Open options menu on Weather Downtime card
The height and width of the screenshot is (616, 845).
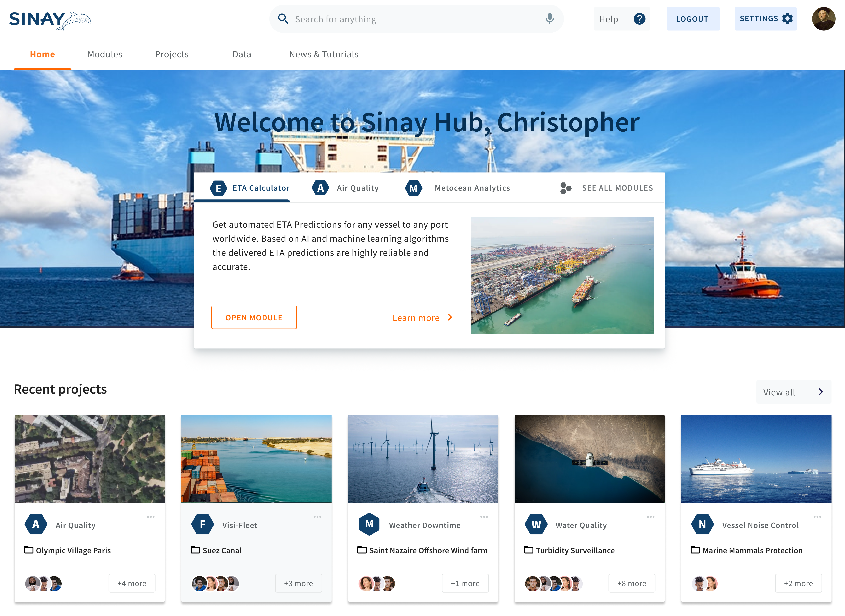click(x=484, y=517)
